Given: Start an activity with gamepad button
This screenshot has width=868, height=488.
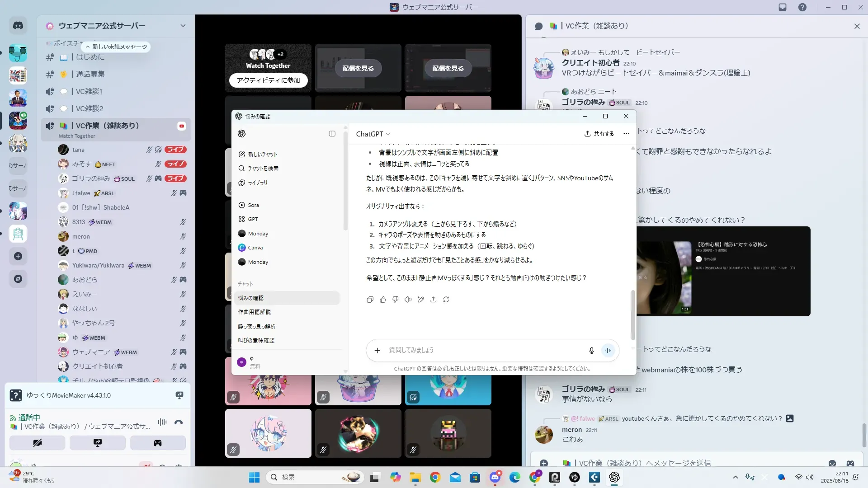Looking at the screenshot, I should click(x=158, y=443).
